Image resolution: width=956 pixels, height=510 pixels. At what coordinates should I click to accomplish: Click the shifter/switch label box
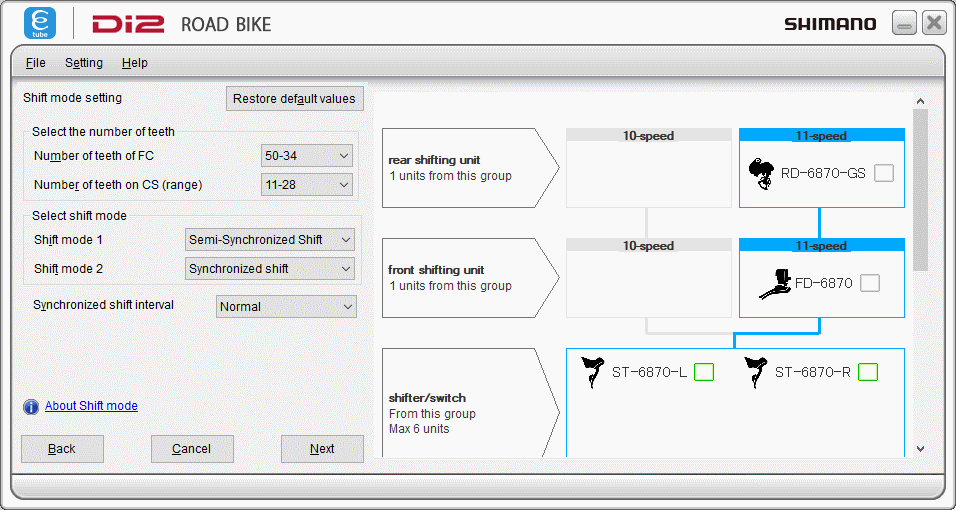[x=470, y=403]
